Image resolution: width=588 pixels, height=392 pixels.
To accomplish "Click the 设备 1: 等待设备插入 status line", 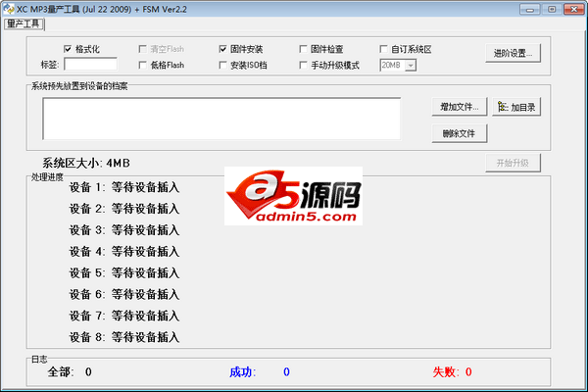I will [x=124, y=187].
